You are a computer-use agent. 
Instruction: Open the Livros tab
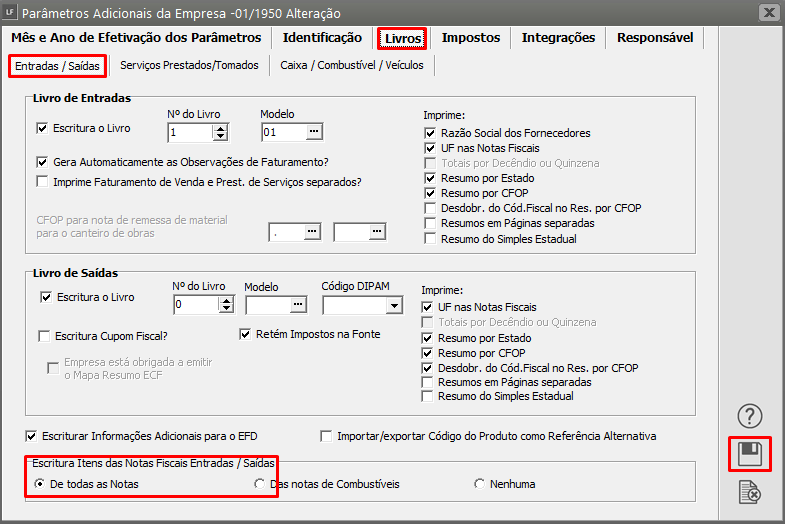[403, 39]
